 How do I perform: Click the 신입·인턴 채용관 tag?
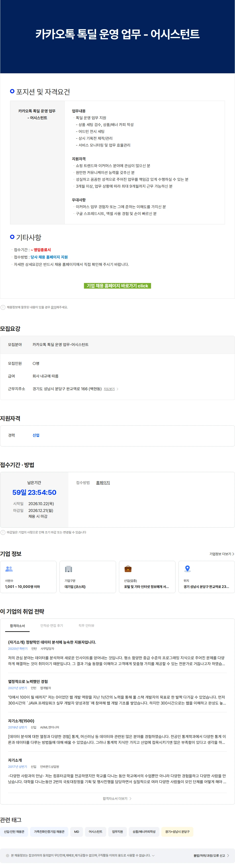pyautogui.click(x=14, y=832)
